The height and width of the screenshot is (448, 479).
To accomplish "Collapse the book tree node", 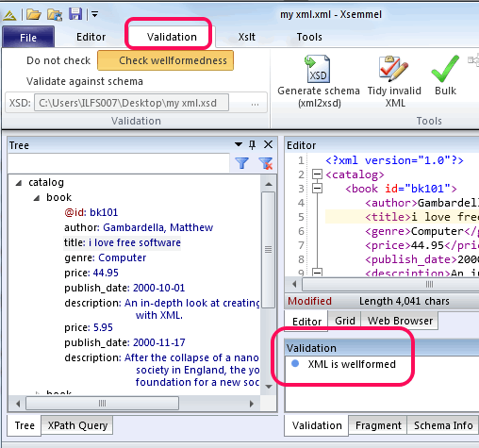I will [37, 198].
